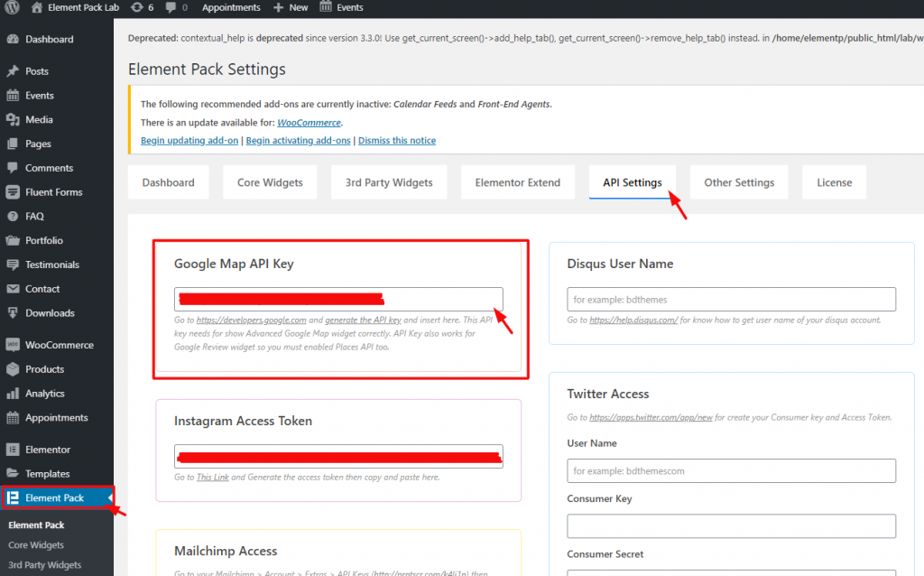Click Dismiss this notice link
This screenshot has height=576, width=924.
point(396,141)
